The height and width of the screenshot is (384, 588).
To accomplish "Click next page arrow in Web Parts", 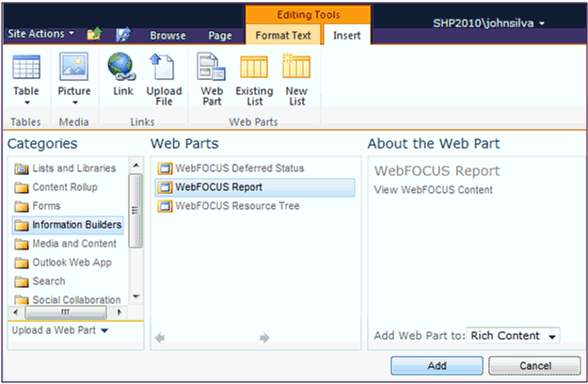I will pos(264,338).
